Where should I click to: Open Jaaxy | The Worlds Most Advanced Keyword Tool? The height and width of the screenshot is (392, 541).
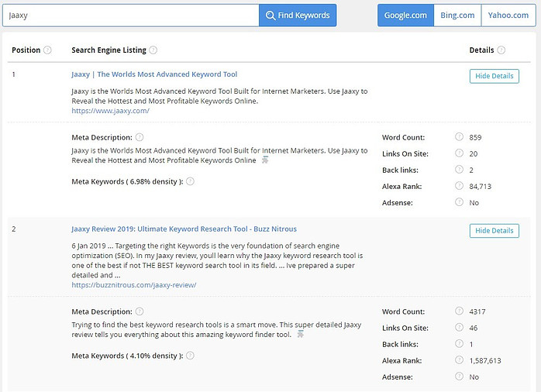154,74
